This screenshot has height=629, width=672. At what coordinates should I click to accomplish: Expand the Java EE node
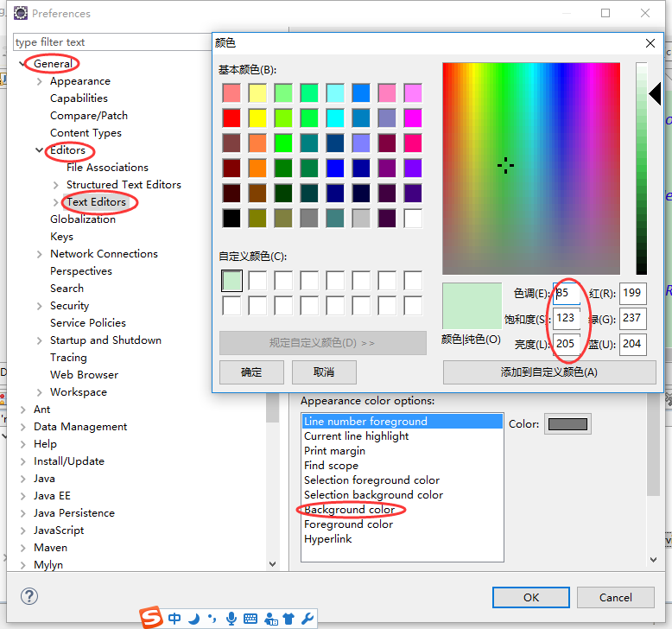[x=23, y=497]
